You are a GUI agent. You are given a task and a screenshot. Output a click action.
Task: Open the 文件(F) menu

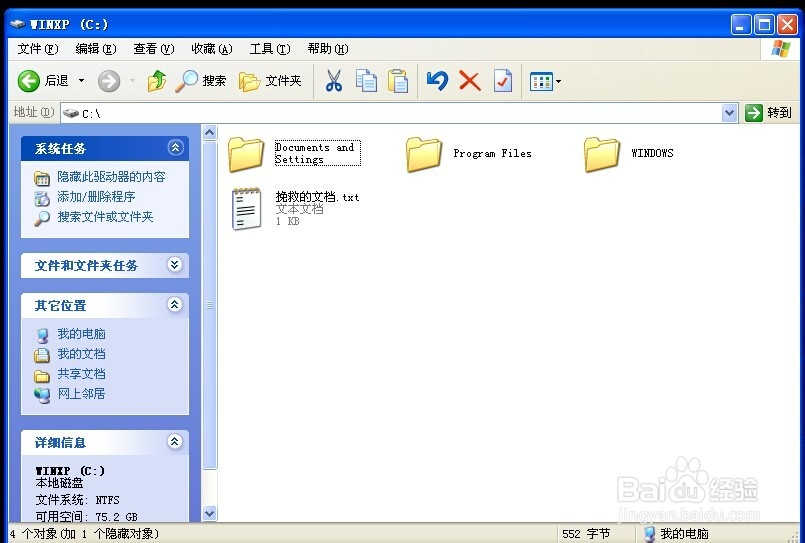[37, 49]
